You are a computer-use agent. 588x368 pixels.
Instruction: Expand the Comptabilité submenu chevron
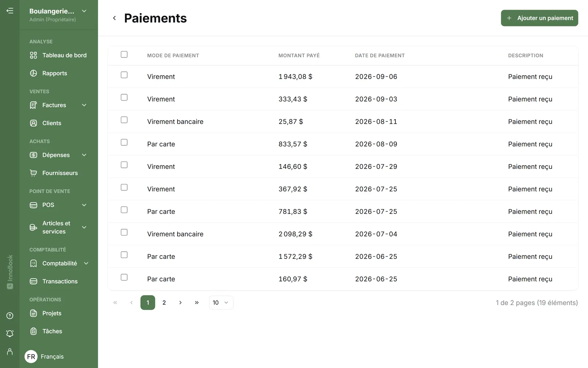(x=86, y=263)
